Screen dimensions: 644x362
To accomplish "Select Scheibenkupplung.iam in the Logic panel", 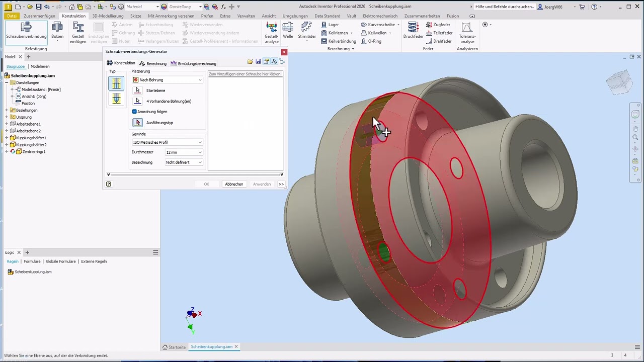I will pos(33,271).
